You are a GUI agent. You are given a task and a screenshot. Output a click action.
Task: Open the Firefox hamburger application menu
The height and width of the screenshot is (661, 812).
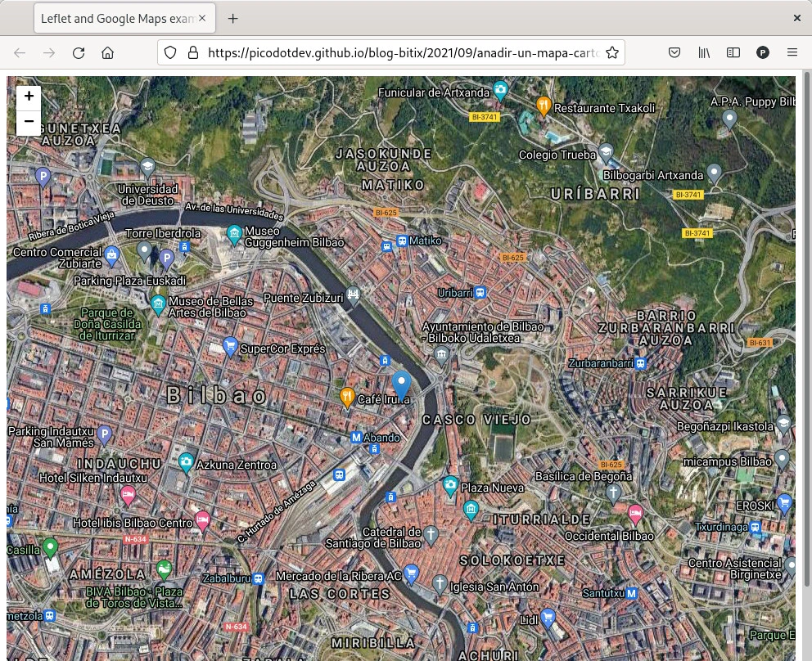tap(792, 53)
